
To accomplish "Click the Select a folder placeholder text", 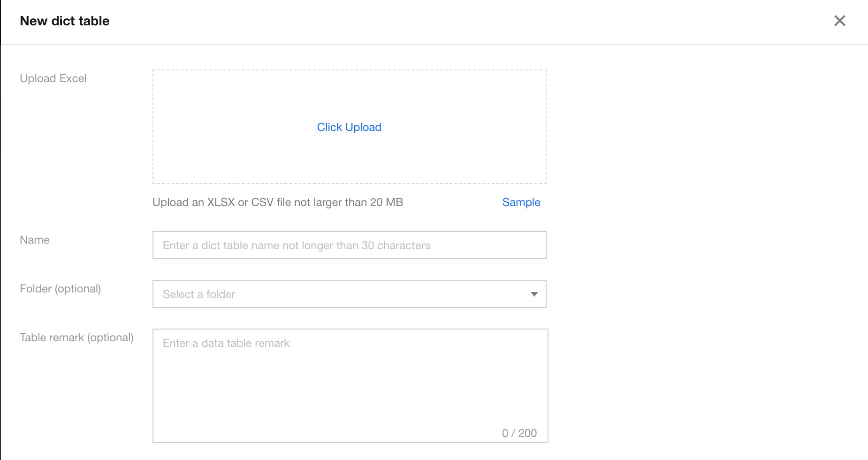I will (199, 294).
